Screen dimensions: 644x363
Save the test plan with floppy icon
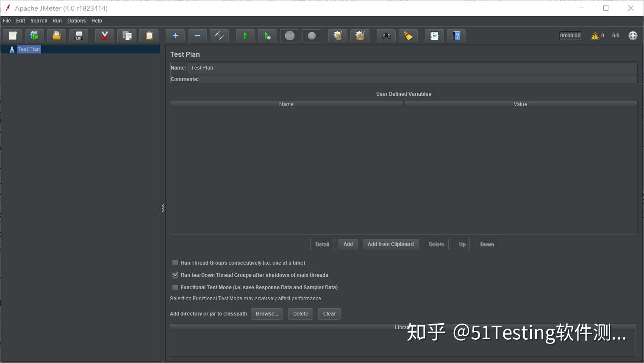pos(79,36)
